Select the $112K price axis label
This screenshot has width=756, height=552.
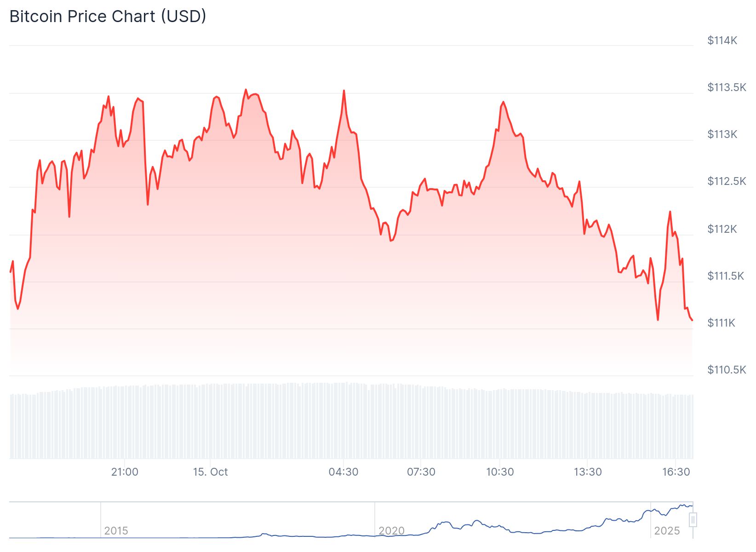(x=722, y=229)
